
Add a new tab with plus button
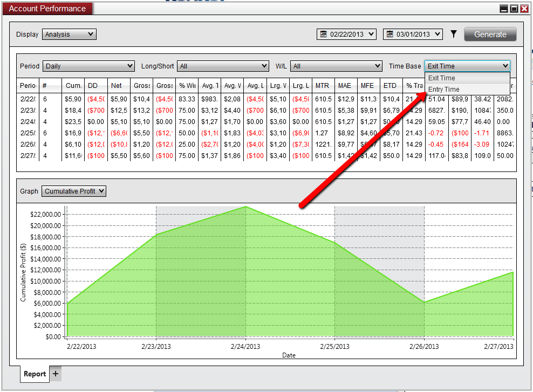(56, 374)
